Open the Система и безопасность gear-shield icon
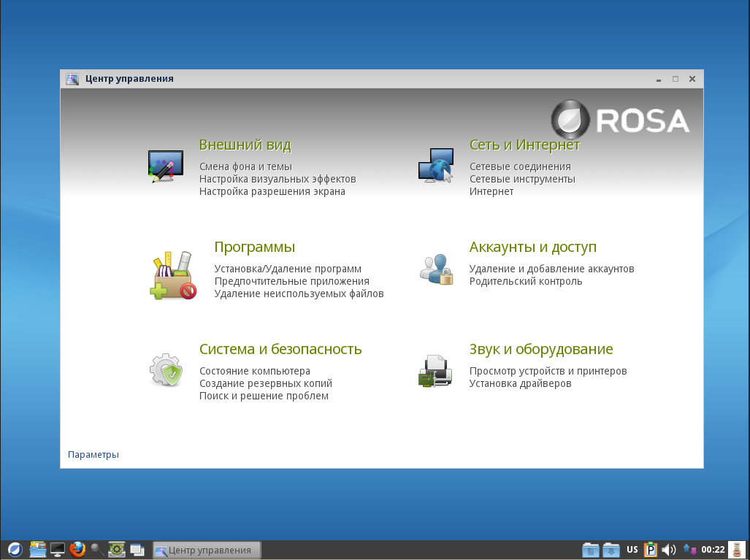This screenshot has width=750, height=560. 166,369
